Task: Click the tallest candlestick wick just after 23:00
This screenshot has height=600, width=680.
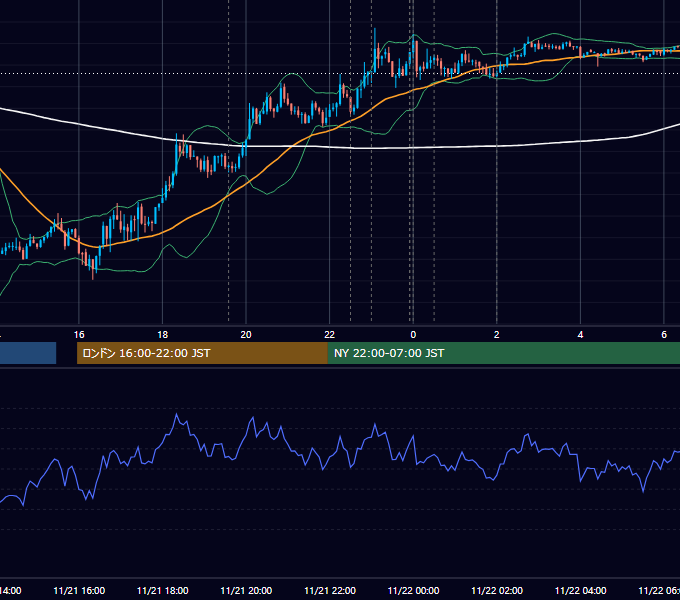Action: [375, 43]
